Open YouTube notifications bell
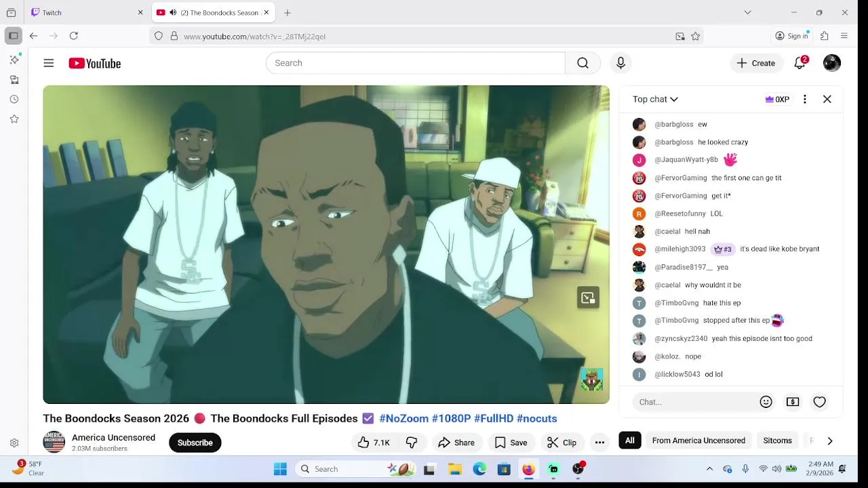Viewport: 868px width, 488px height. tap(800, 63)
